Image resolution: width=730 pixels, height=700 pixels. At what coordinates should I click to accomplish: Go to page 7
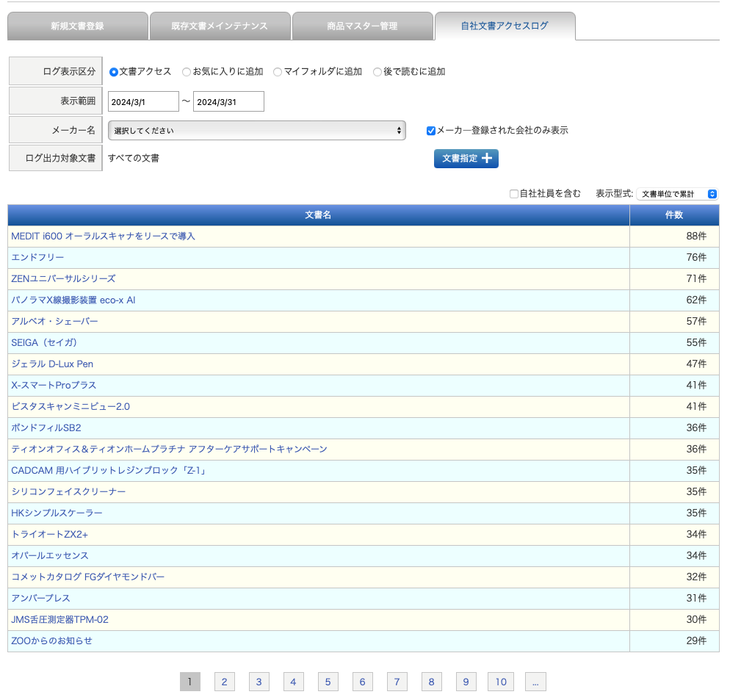(397, 682)
